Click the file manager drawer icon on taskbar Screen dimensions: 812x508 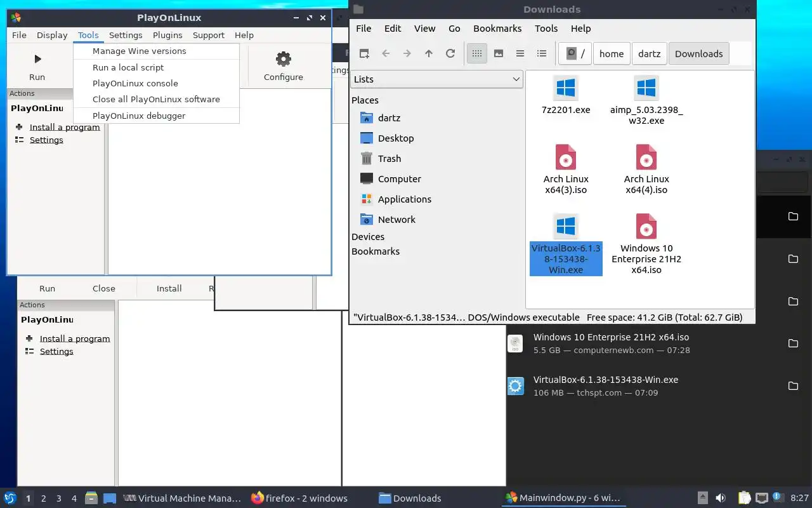(91, 498)
